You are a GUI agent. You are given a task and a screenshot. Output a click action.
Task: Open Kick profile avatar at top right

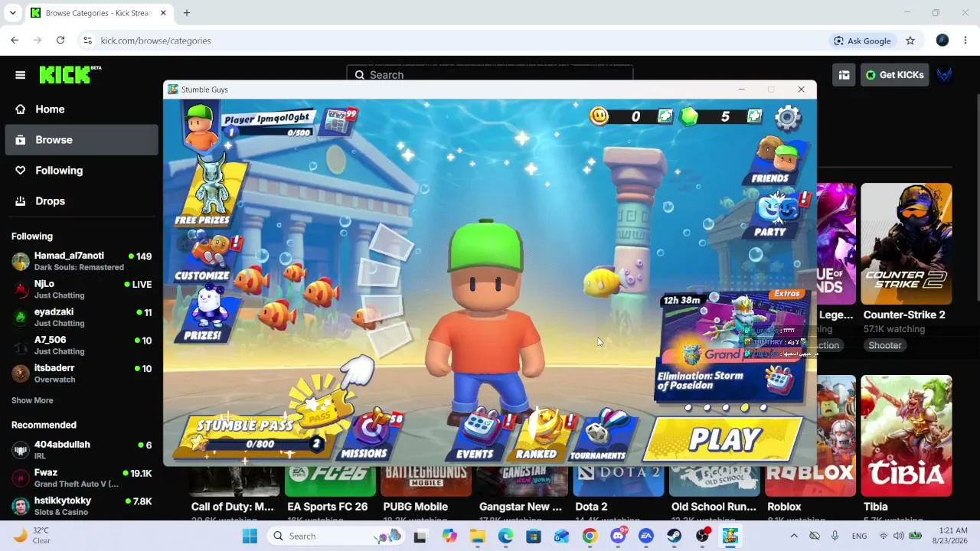[x=946, y=75]
